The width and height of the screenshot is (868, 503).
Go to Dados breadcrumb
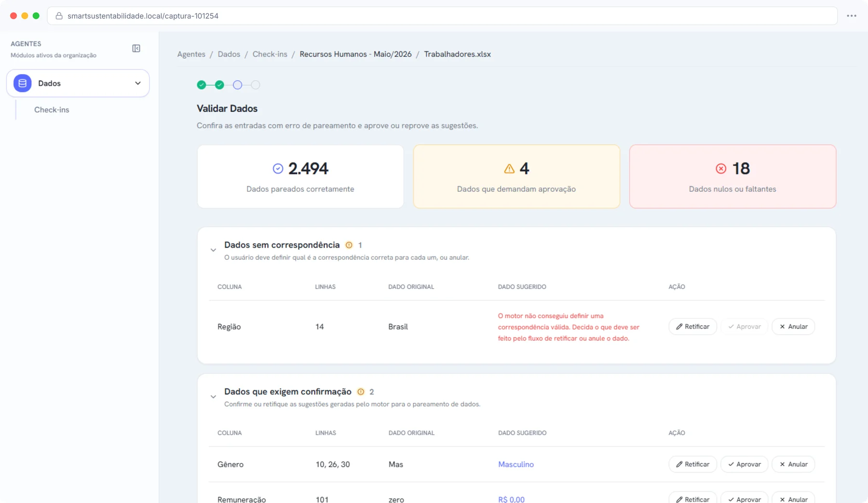(x=229, y=54)
